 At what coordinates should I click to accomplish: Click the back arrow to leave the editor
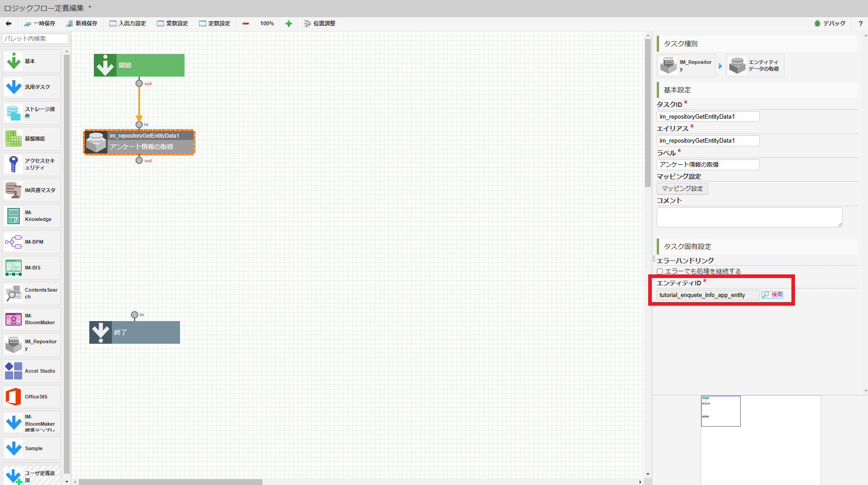8,23
